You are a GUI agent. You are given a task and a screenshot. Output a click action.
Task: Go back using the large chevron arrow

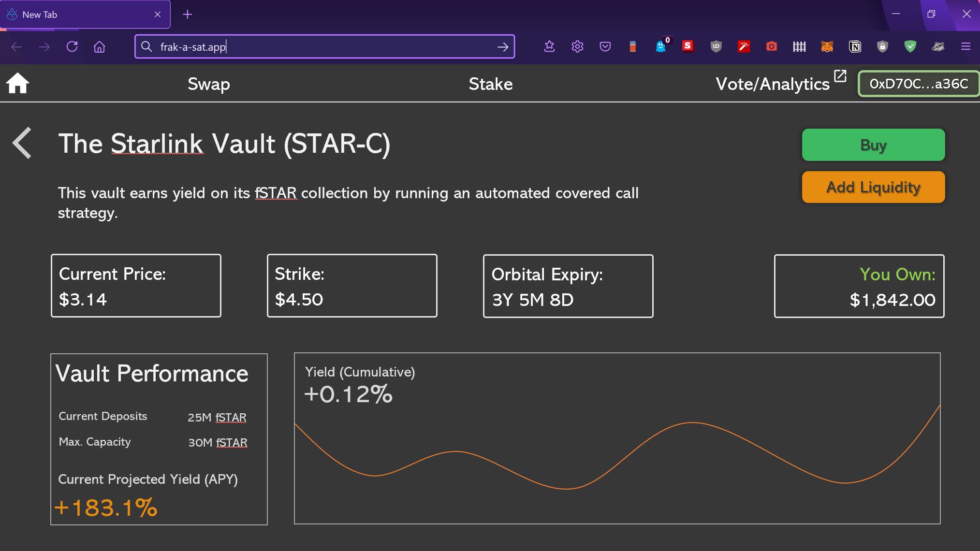pyautogui.click(x=22, y=143)
